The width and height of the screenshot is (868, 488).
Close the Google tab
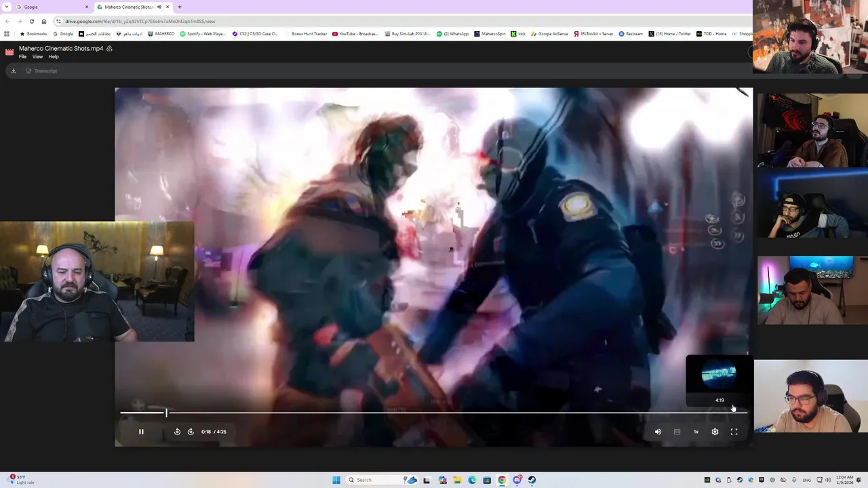[x=87, y=7]
